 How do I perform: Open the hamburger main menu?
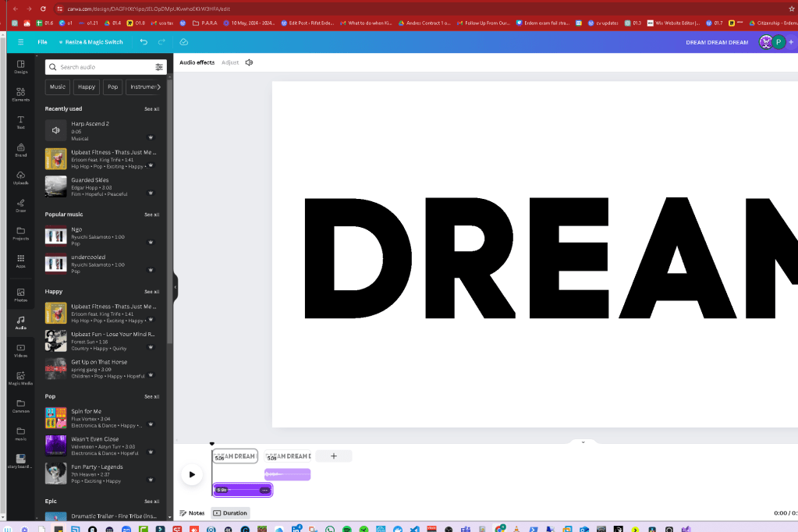[20, 42]
